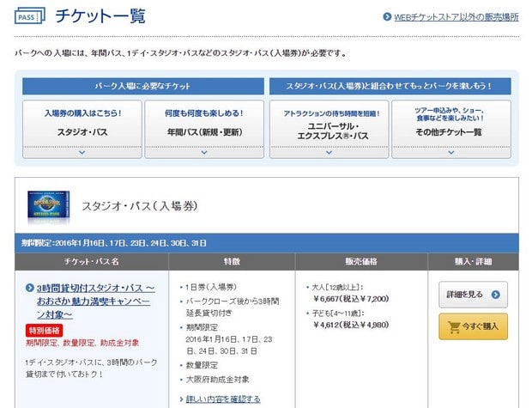The height and width of the screenshot is (408, 532).
Task: Click circle arrow icon beside 3時間貸切付スタジオ・パス
Action: (x=30, y=288)
